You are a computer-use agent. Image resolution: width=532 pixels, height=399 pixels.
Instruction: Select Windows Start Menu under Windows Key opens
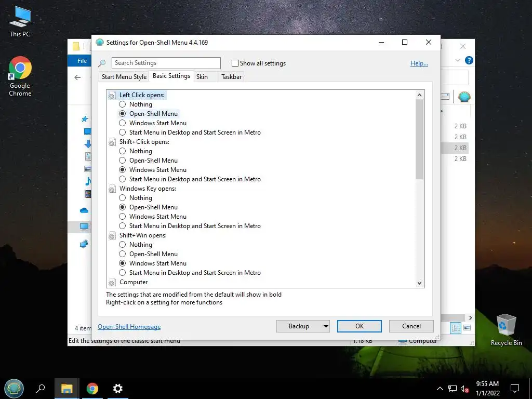point(123,217)
